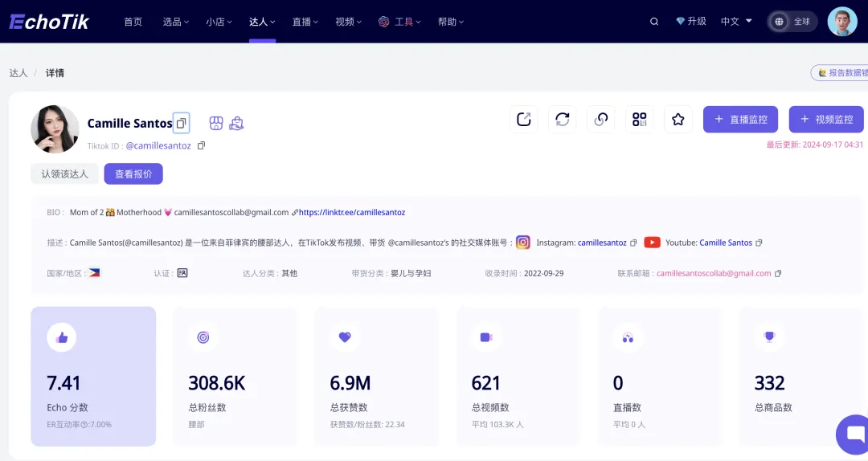The width and height of the screenshot is (868, 461).
Task: Copy the TikTok ID @camillesantoz
Action: (x=202, y=145)
